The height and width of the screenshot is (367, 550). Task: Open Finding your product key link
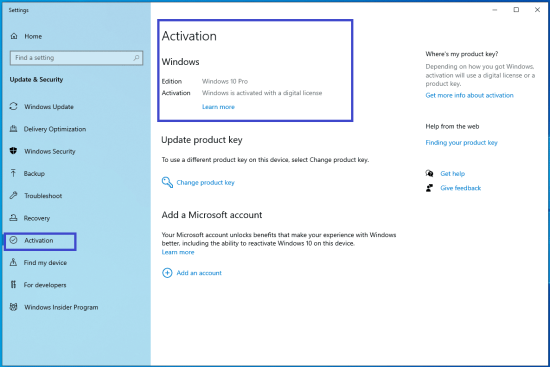click(x=462, y=142)
